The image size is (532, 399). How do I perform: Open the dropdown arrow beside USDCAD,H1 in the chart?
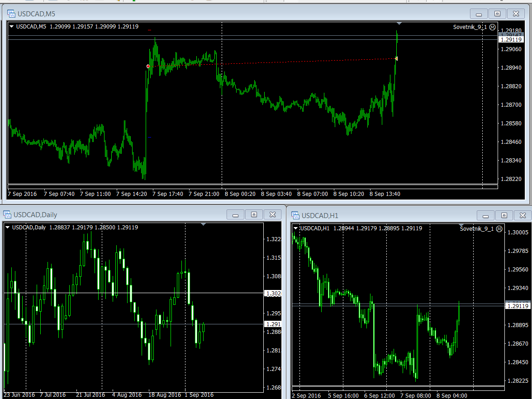(x=295, y=228)
